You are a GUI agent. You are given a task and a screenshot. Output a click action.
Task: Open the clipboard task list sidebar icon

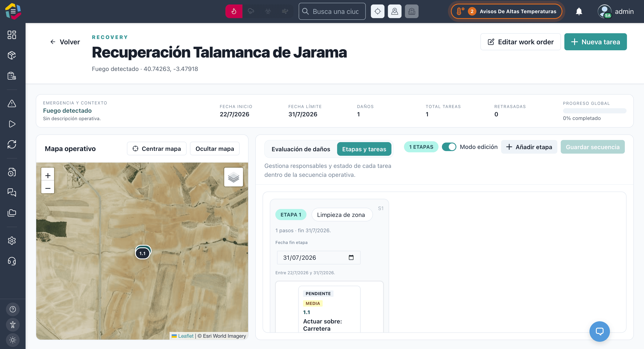pos(12,76)
